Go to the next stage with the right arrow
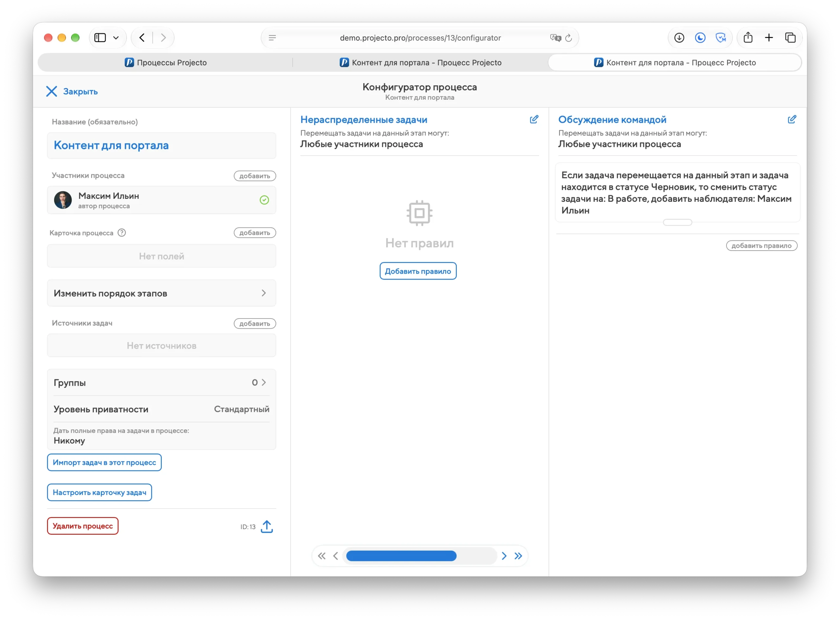Viewport: 840px width, 620px height. point(504,556)
